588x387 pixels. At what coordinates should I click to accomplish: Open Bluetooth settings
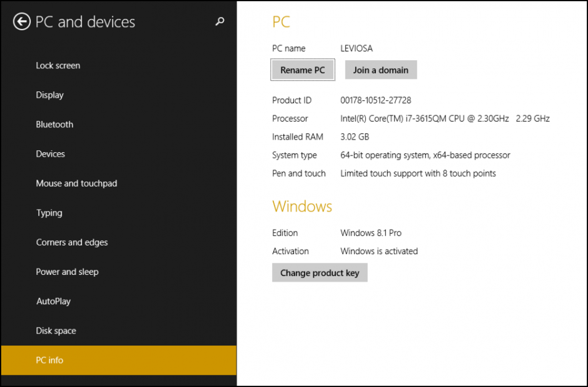(54, 124)
